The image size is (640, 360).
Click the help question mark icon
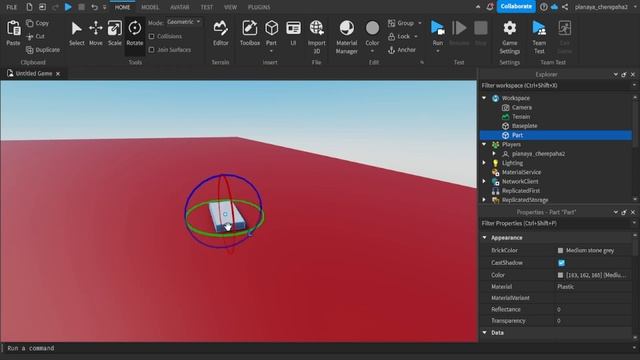click(x=544, y=7)
